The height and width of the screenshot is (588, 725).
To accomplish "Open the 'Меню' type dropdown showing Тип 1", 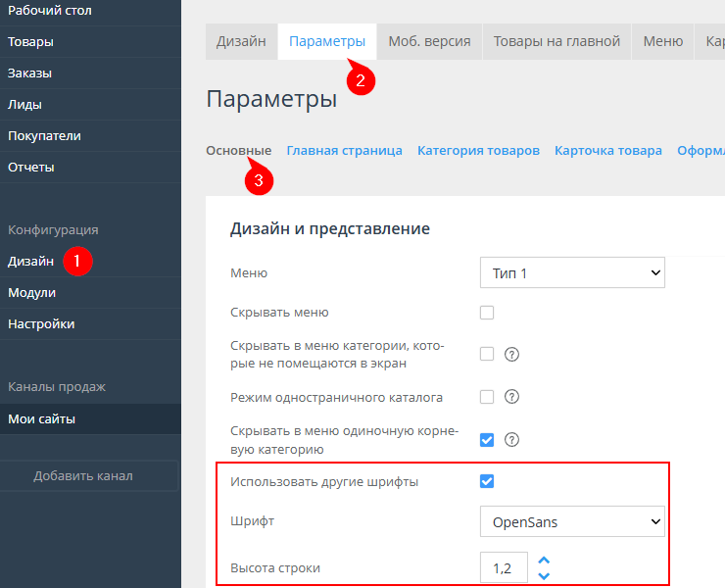I will [572, 273].
